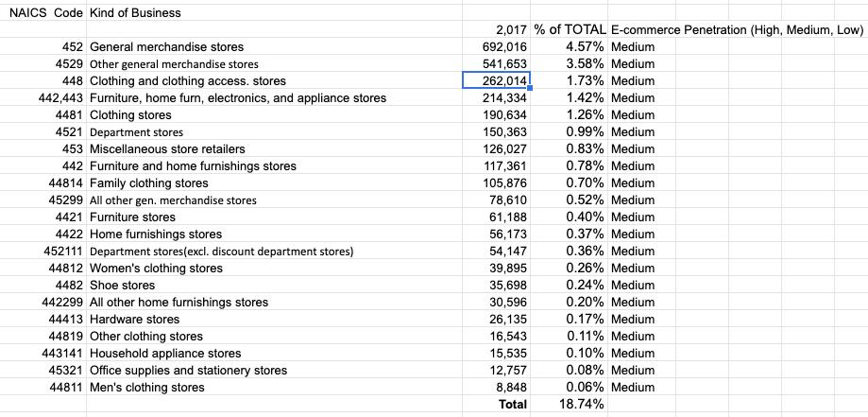Click Furniture, home furn, electronics row label

coord(274,98)
